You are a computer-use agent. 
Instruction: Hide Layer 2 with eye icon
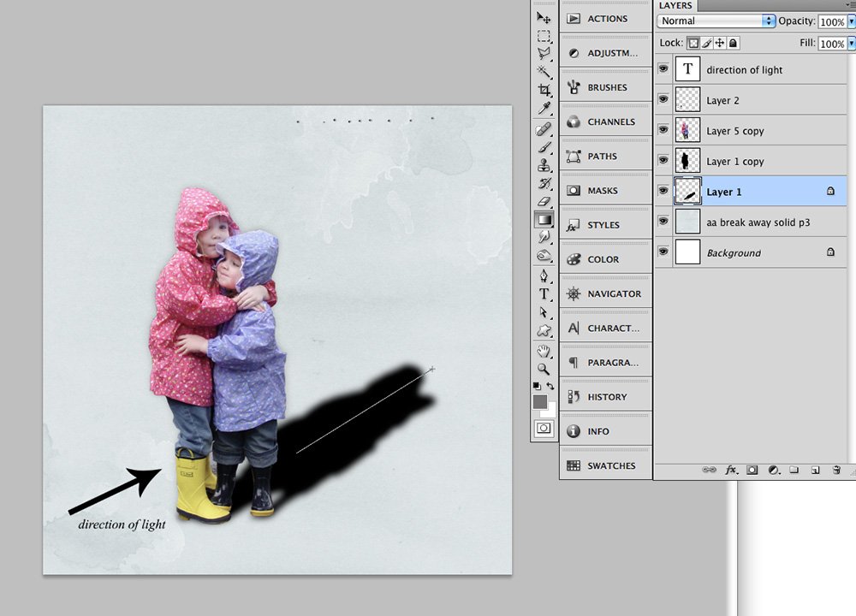[x=663, y=100]
